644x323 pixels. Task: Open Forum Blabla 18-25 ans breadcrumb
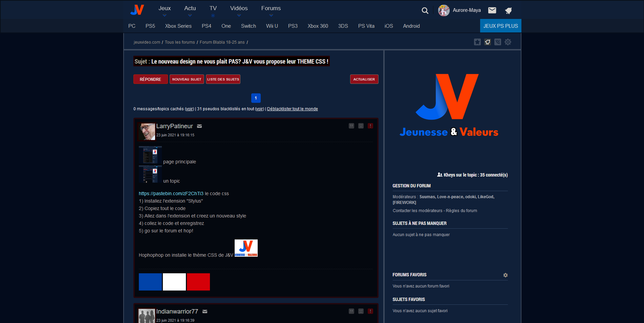tap(222, 42)
